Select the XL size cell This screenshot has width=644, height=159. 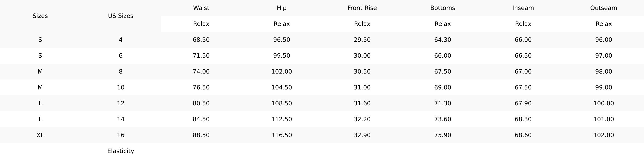(x=40, y=135)
